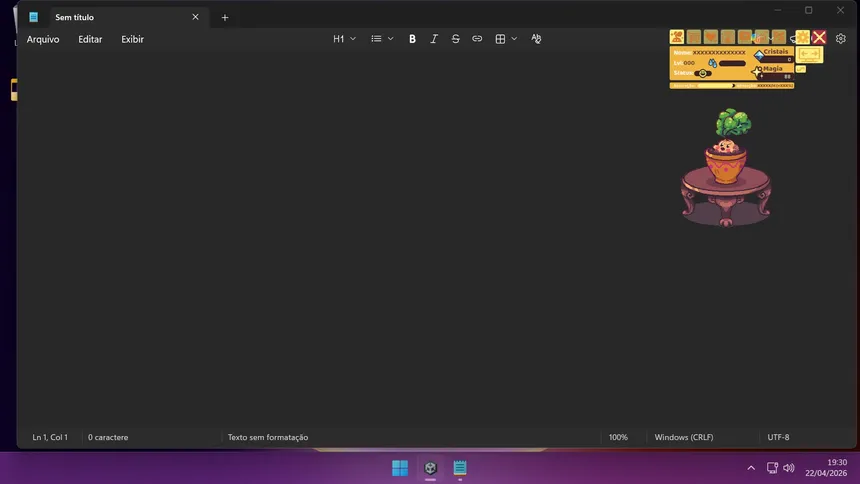Insert a link using the link icon
This screenshot has height=484, width=860.
coord(477,39)
